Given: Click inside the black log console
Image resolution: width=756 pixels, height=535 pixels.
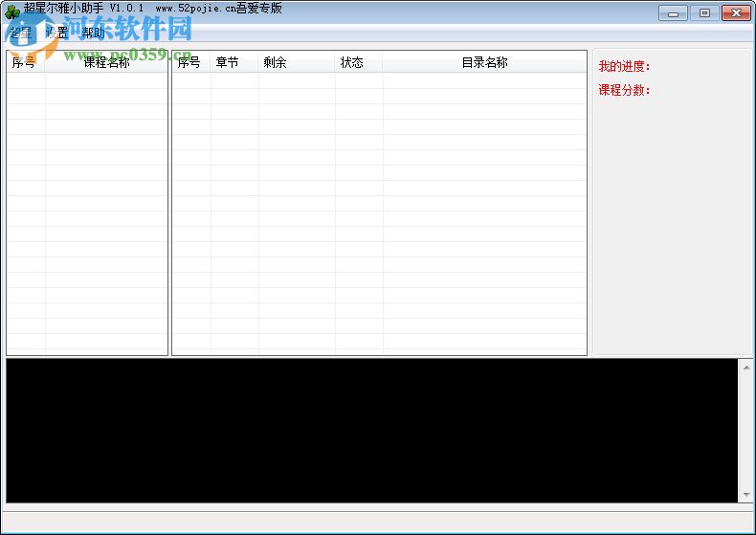Looking at the screenshot, I should point(371,431).
